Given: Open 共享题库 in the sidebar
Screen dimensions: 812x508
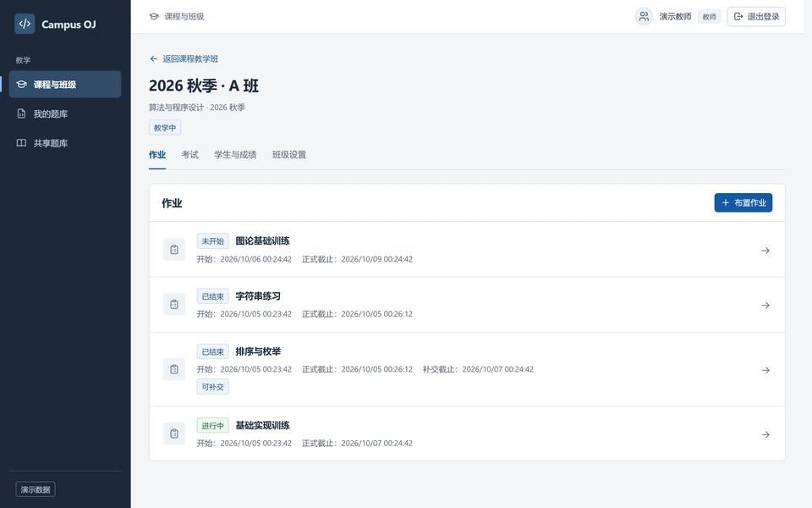Looking at the screenshot, I should pos(65,143).
